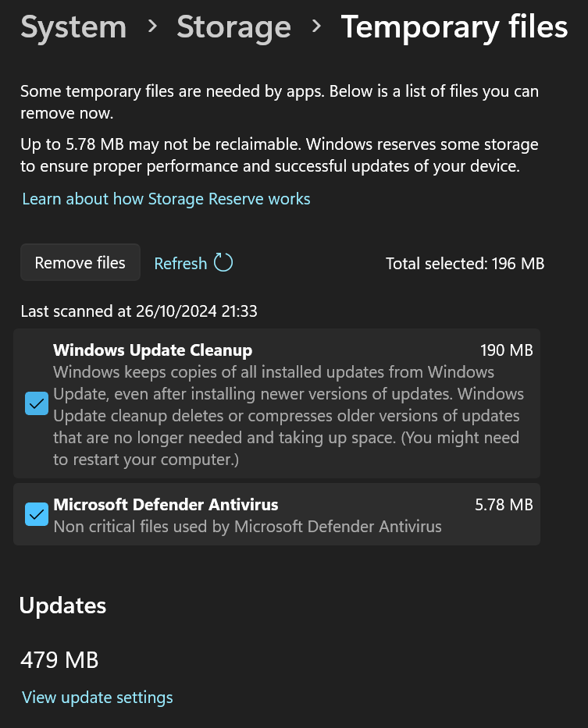Open Learn about how Storage Reserve works
588x728 pixels.
tap(166, 199)
